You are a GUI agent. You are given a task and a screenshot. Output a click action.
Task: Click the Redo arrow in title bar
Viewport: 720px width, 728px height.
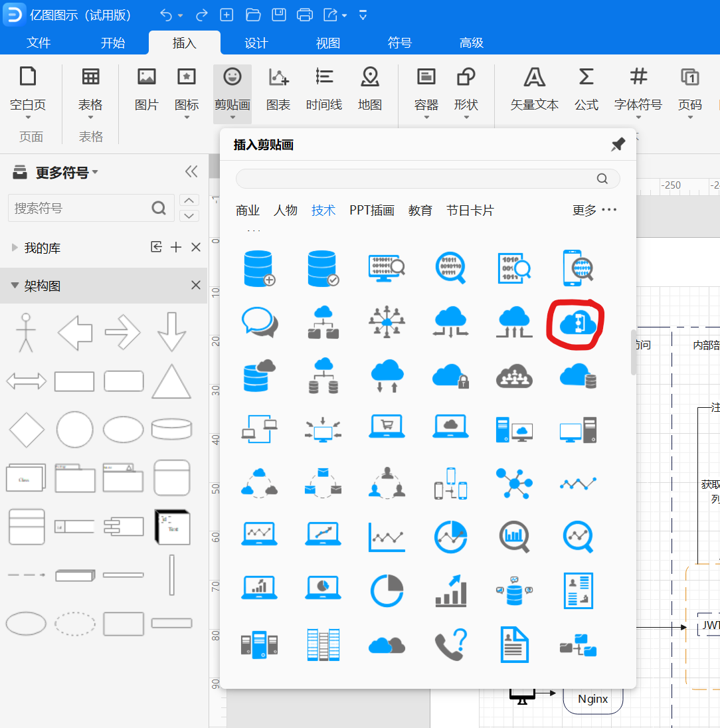(201, 15)
